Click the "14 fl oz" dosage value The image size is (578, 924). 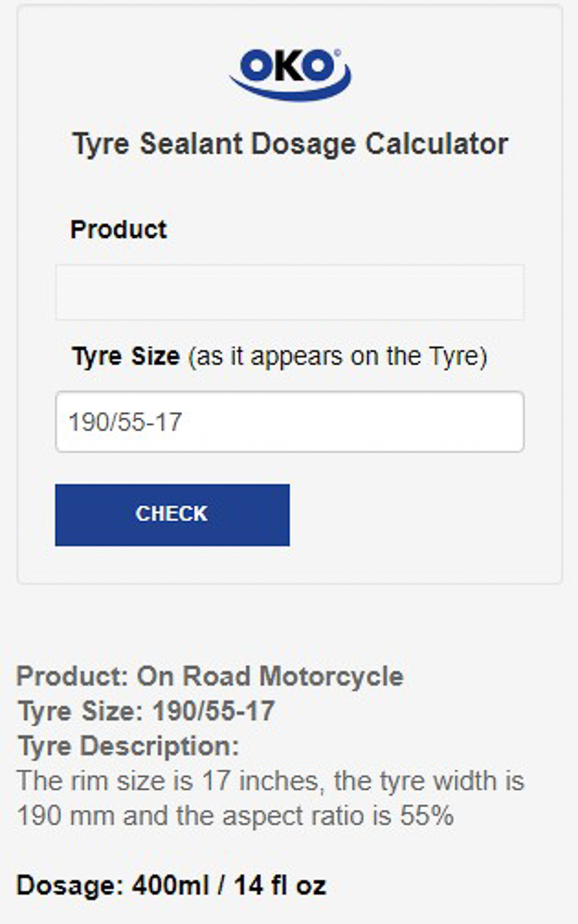[280, 885]
